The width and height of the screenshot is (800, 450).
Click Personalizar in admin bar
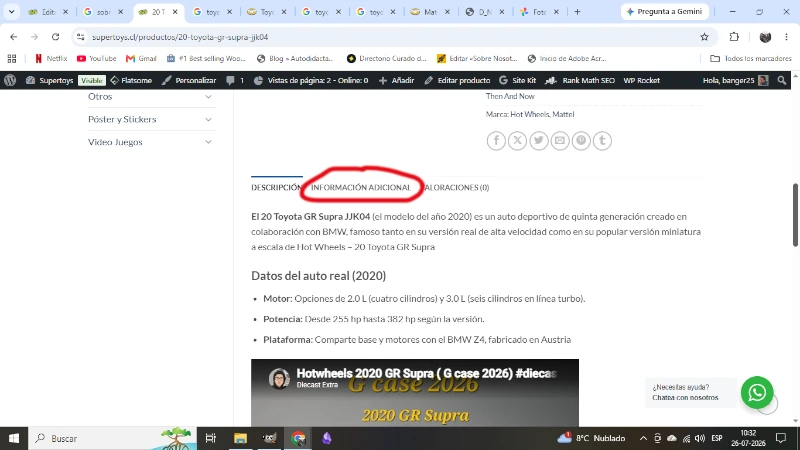[189, 80]
